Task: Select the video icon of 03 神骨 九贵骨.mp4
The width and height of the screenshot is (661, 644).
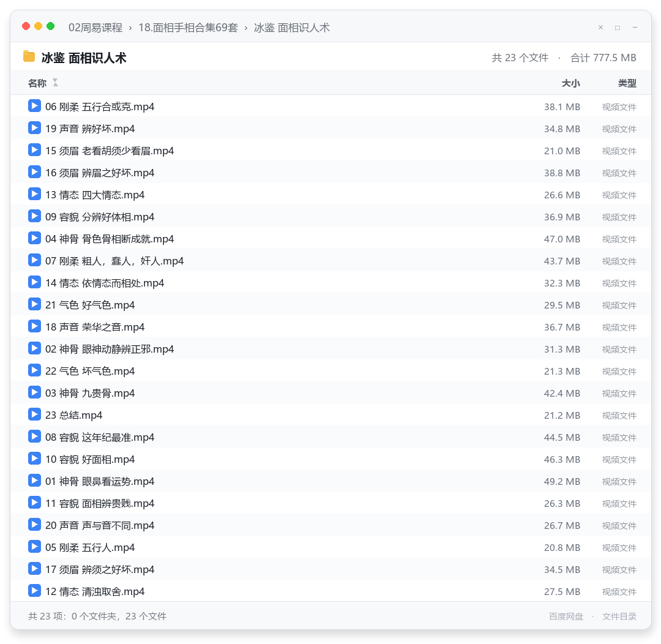Action: pyautogui.click(x=34, y=392)
